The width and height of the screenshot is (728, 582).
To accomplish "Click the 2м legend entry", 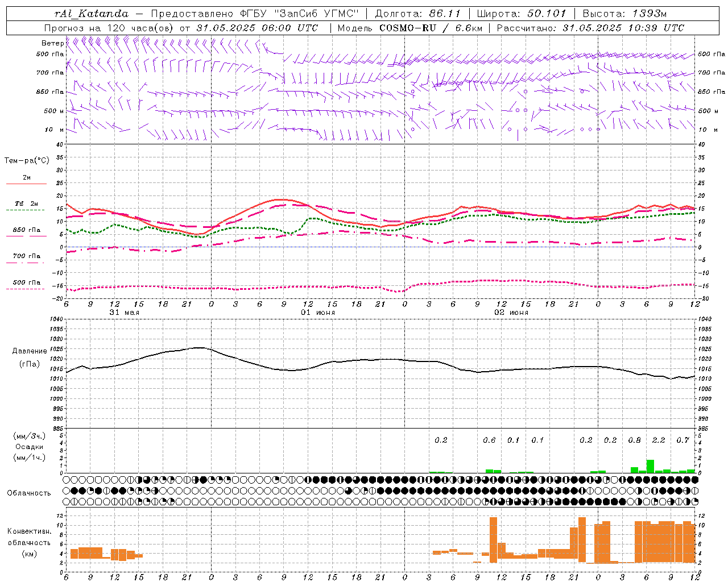I will [x=27, y=178].
